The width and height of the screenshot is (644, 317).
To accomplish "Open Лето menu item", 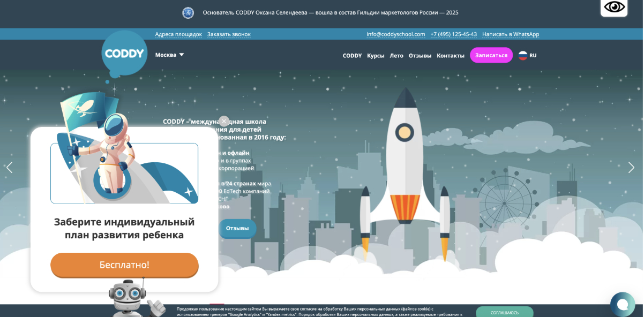I will click(x=396, y=56).
